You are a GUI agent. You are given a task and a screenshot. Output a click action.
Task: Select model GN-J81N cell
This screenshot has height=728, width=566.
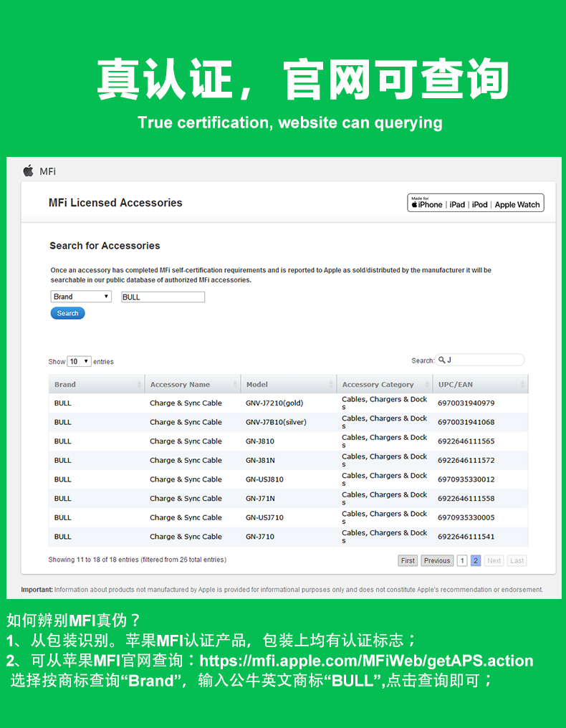click(261, 460)
